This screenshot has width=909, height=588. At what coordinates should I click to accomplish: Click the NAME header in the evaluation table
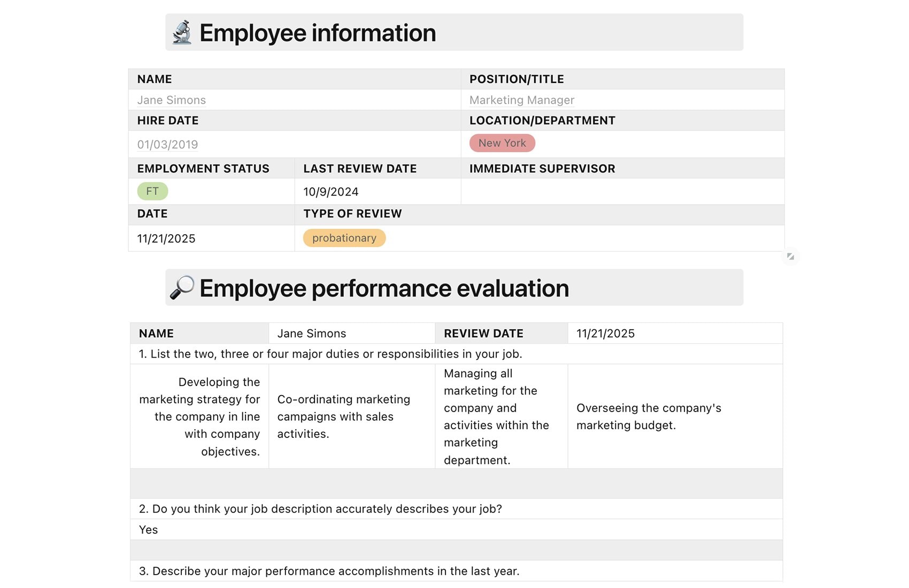coord(155,333)
